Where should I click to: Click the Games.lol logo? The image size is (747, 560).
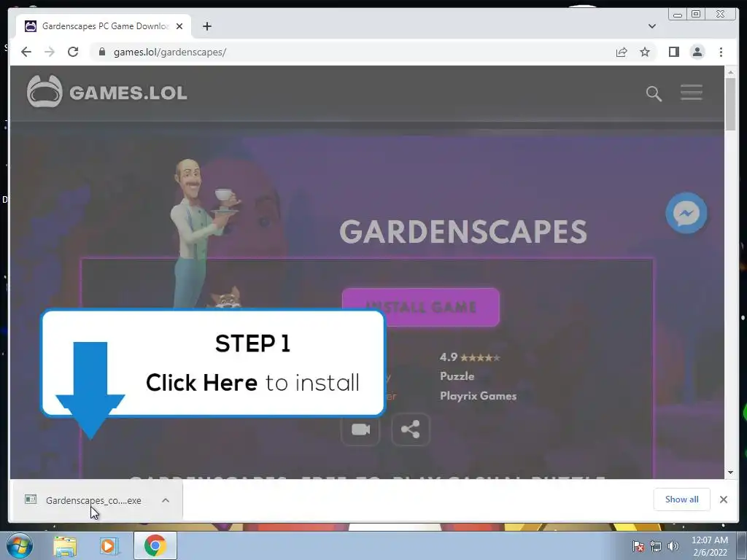(x=107, y=91)
